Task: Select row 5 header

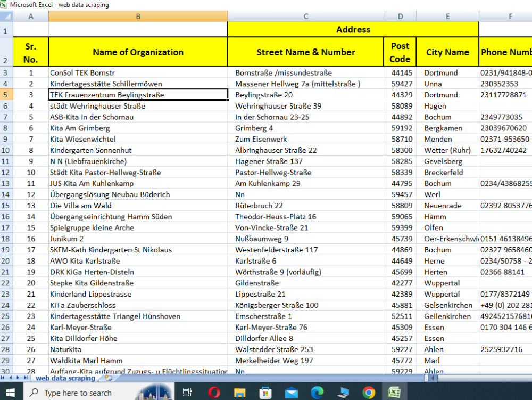Action: [5, 95]
